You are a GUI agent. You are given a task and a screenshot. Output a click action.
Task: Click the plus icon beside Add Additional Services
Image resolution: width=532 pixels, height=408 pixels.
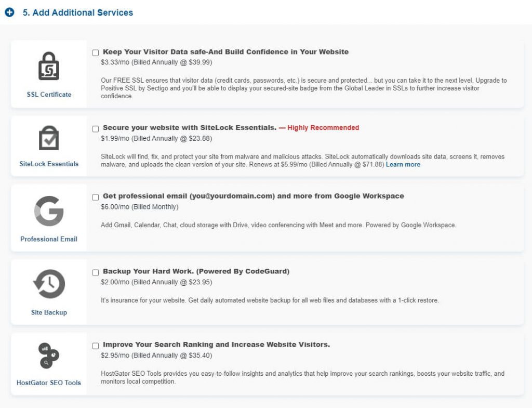(9, 12)
